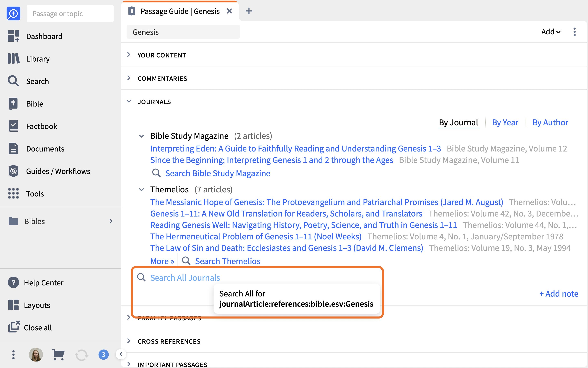Viewport: 588px width, 368px height.
Task: Expand the Cross References section
Action: [x=129, y=341]
